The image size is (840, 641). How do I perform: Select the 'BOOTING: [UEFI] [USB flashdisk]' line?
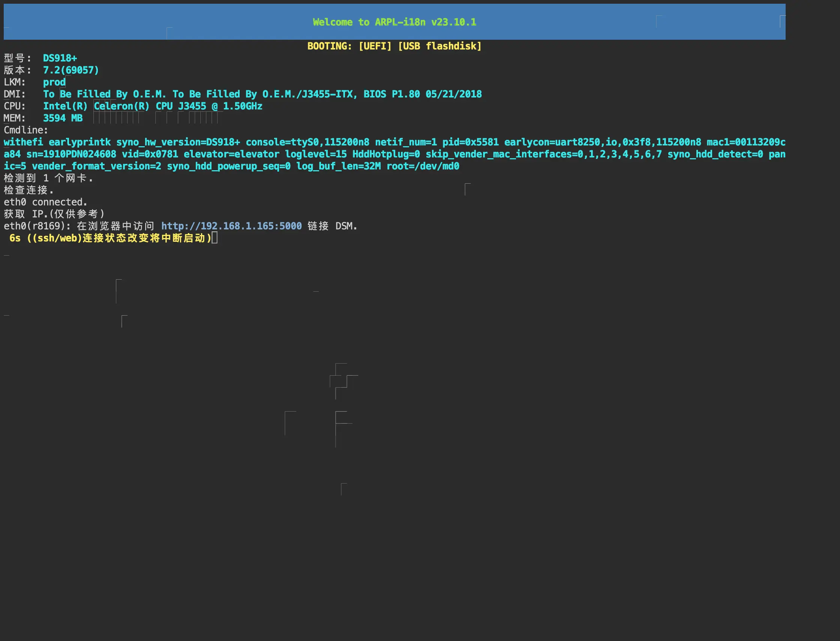coord(394,46)
